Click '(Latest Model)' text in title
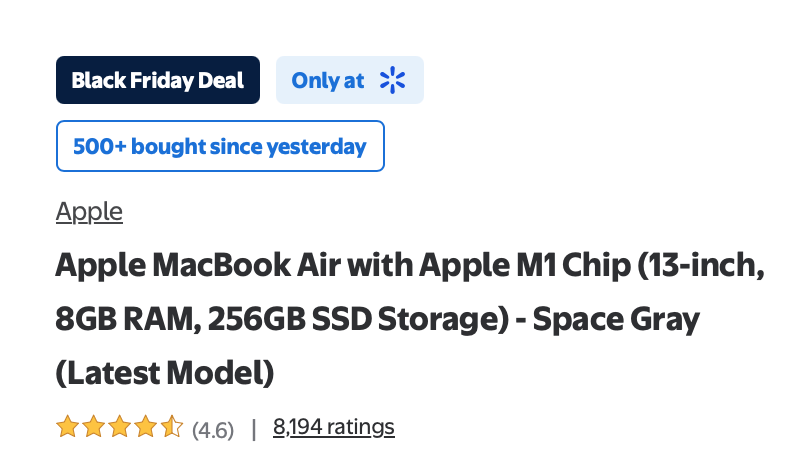Screen dimensions: 790x456 (164, 373)
